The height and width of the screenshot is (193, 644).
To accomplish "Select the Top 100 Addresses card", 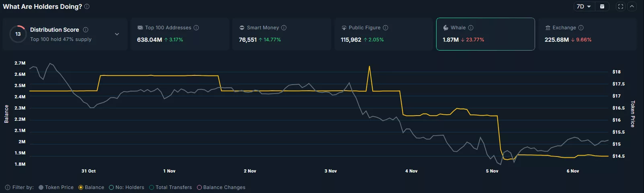I will pos(179,34).
